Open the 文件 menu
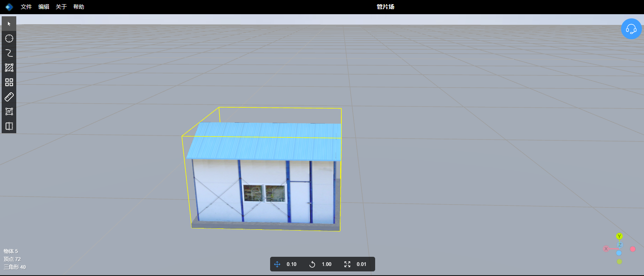Image resolution: width=644 pixels, height=276 pixels. (x=26, y=7)
